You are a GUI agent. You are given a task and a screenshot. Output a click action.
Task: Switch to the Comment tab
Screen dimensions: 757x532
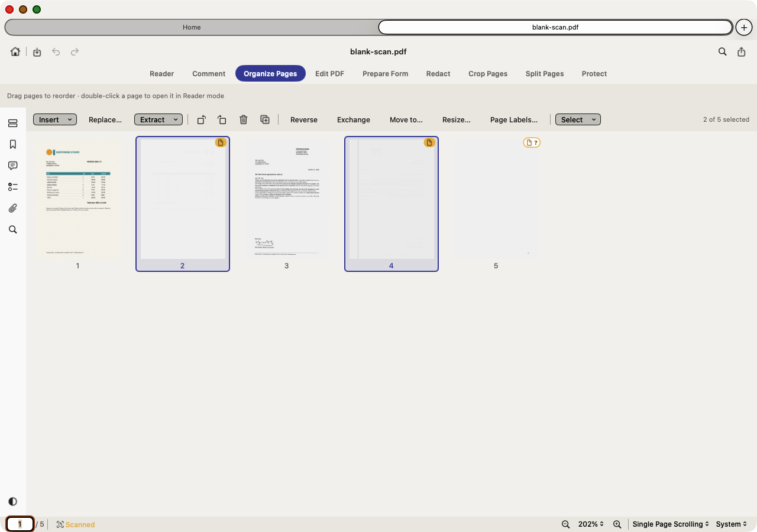click(209, 74)
